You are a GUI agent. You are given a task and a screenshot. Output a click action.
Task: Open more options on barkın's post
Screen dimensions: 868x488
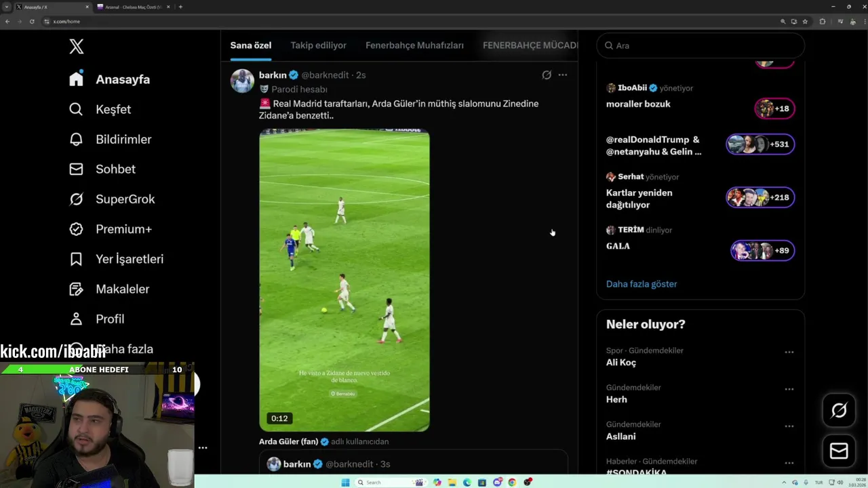tap(562, 75)
